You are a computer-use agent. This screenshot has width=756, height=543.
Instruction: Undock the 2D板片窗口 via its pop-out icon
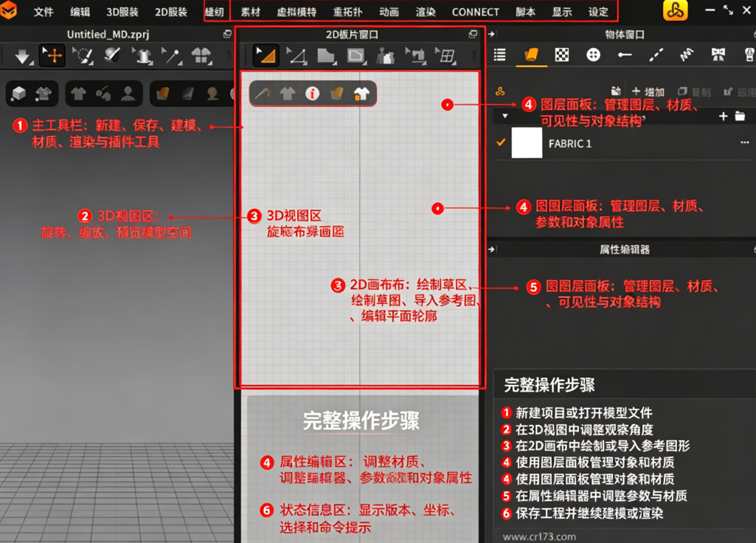[473, 34]
